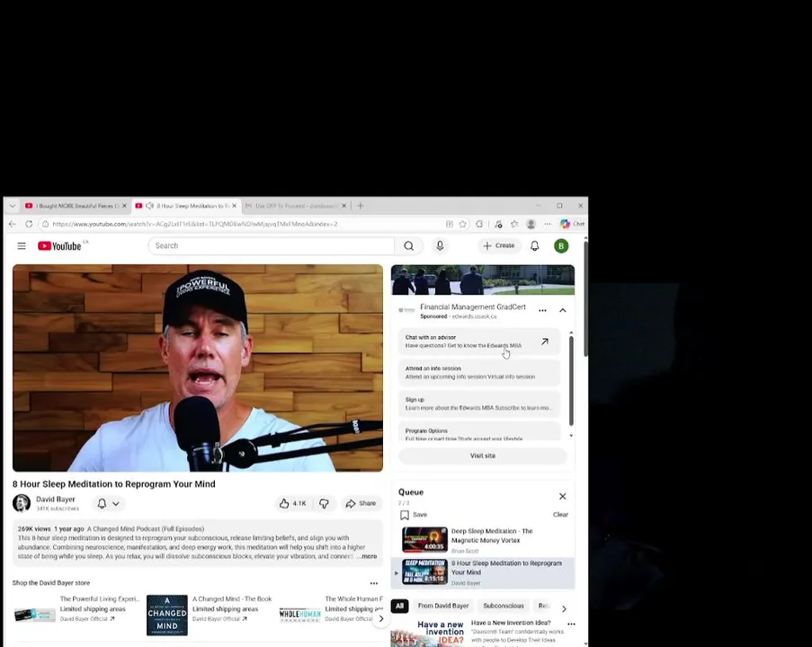Go back with browser back arrow

click(x=13, y=224)
